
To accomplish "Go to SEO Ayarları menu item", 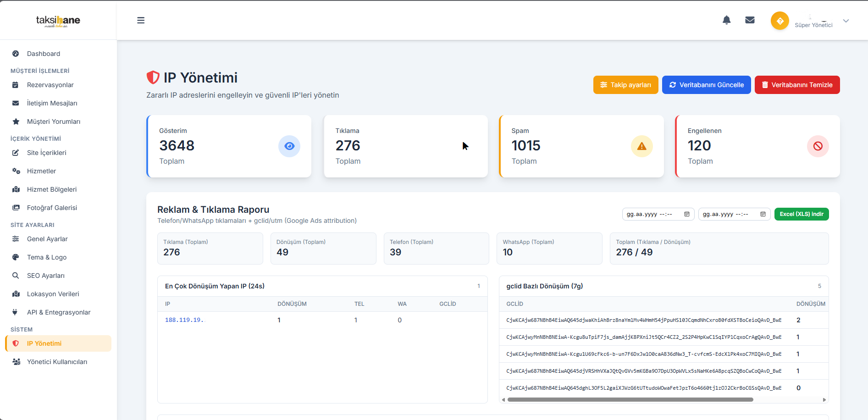I will point(45,276).
